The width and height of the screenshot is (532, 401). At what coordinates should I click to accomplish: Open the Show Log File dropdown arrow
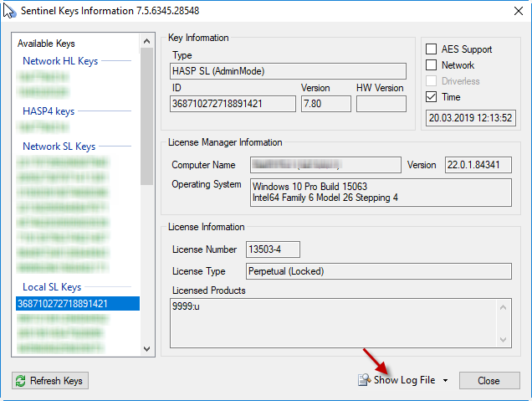[x=445, y=381]
